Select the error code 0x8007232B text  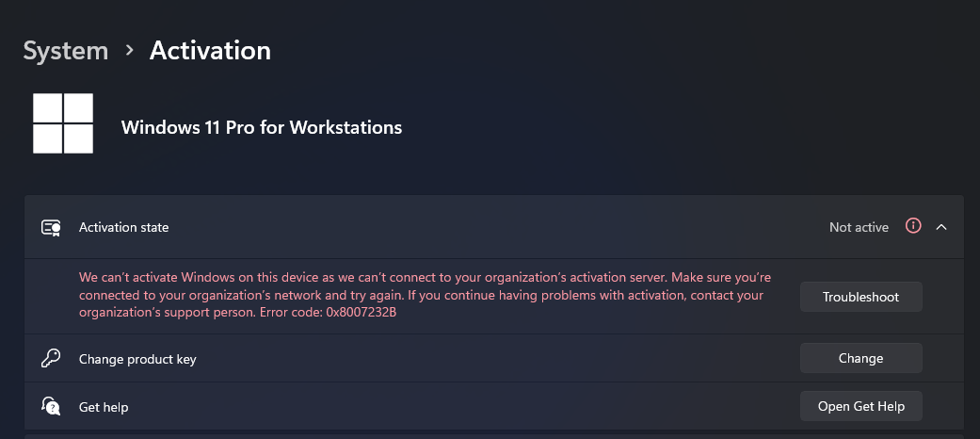tap(361, 312)
